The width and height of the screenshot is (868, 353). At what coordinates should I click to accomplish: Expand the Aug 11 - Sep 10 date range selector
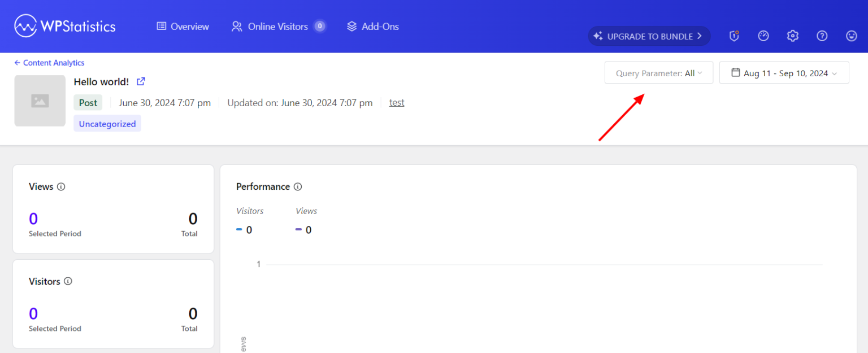click(x=784, y=72)
